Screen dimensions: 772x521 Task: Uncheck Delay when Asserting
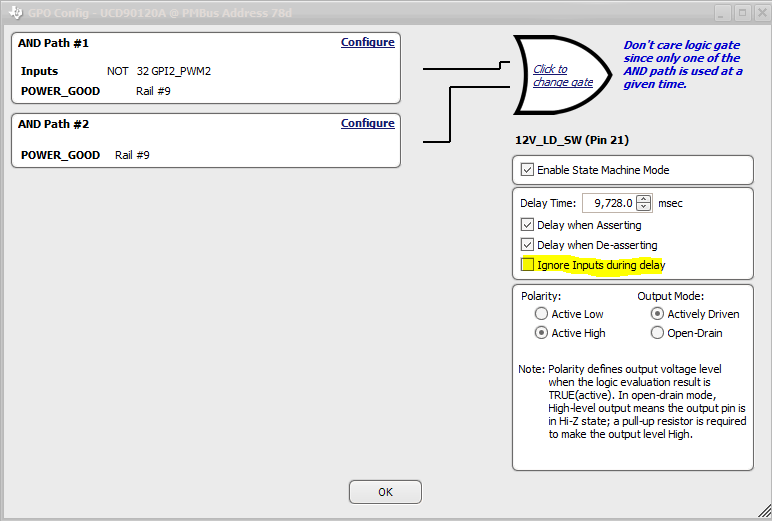[x=527, y=225]
